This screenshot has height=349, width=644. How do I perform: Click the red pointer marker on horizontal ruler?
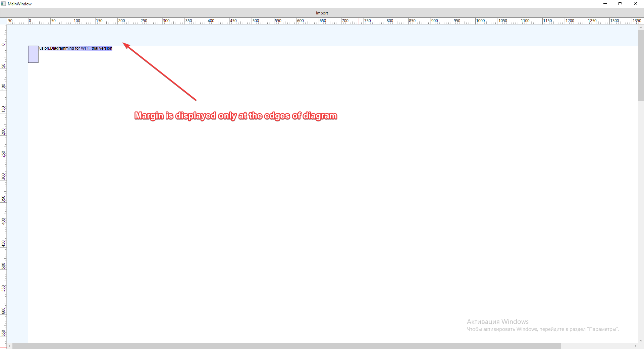tap(359, 21)
